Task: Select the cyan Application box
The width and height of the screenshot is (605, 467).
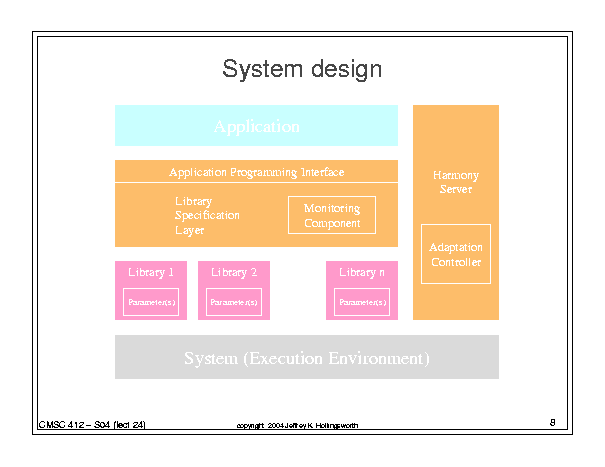Action: point(256,125)
